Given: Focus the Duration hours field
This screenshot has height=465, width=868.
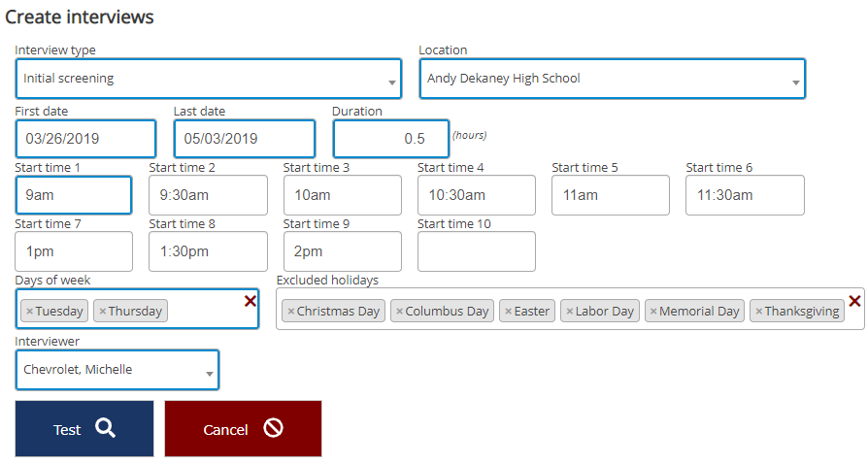Looking at the screenshot, I should point(391,139).
